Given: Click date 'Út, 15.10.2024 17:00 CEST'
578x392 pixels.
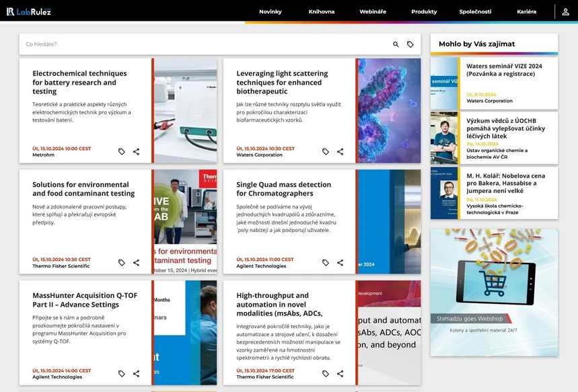Looking at the screenshot, I should 265,370.
